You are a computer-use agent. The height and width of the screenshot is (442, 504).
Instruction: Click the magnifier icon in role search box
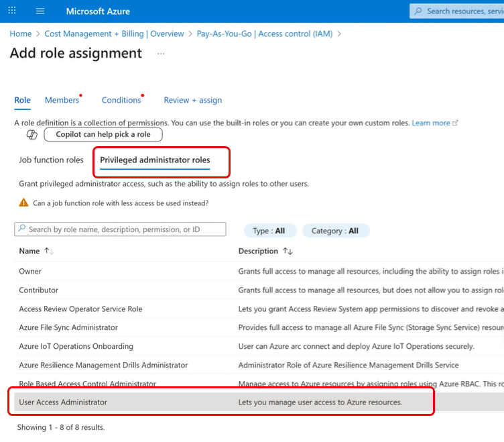tap(21, 229)
